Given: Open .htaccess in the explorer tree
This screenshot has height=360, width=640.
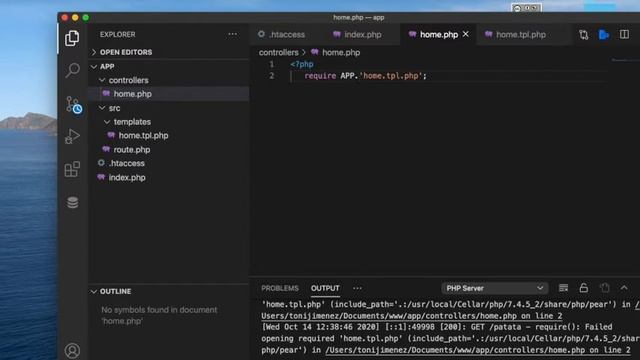Looking at the screenshot, I should 168,163.
